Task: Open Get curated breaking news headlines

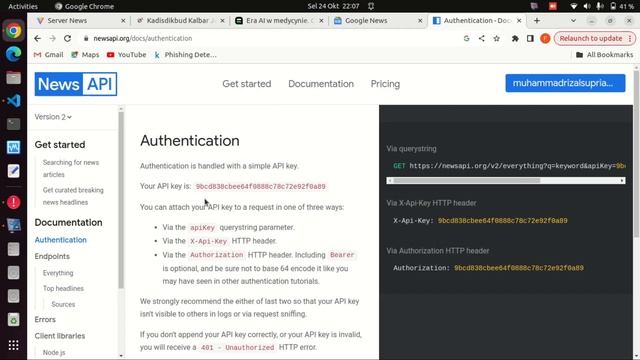Action: [73, 196]
